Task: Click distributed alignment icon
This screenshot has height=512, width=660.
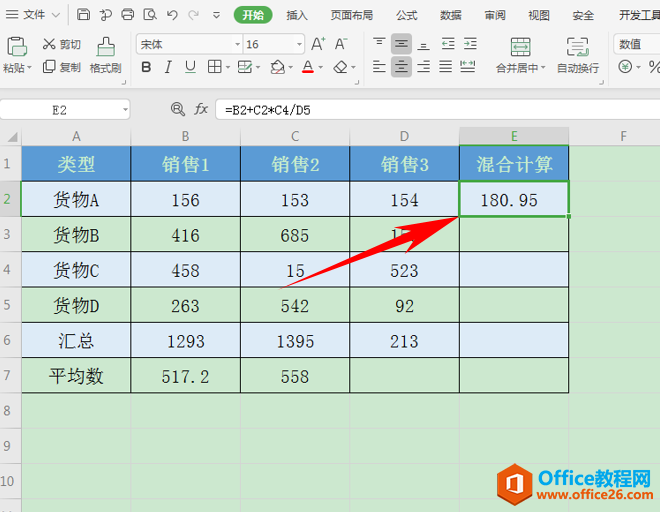Action: [468, 67]
